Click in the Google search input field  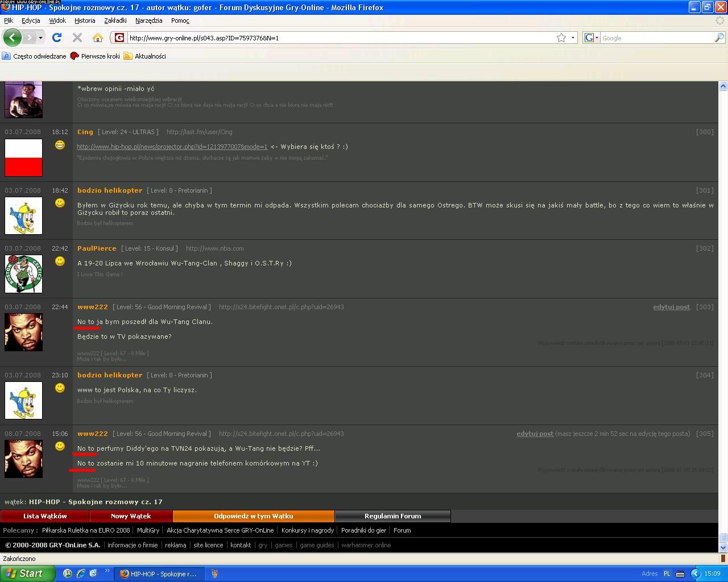pos(656,38)
